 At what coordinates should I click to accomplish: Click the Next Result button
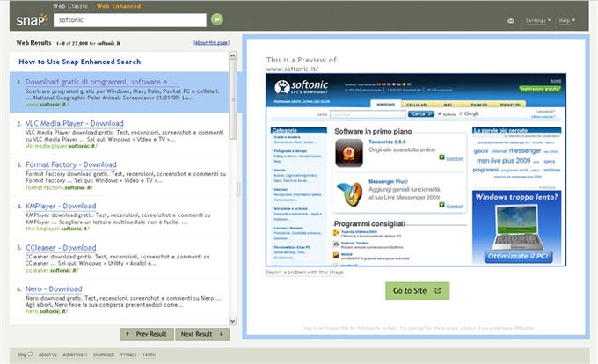202,334
